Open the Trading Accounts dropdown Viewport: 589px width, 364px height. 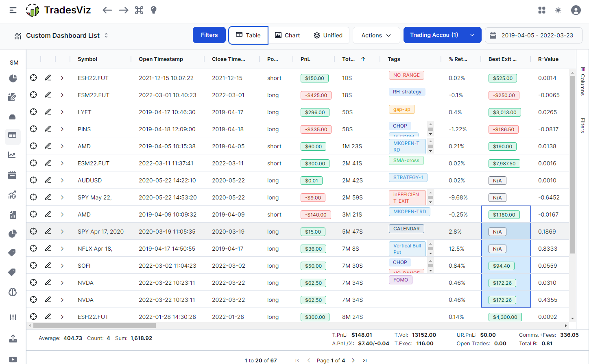pos(442,35)
